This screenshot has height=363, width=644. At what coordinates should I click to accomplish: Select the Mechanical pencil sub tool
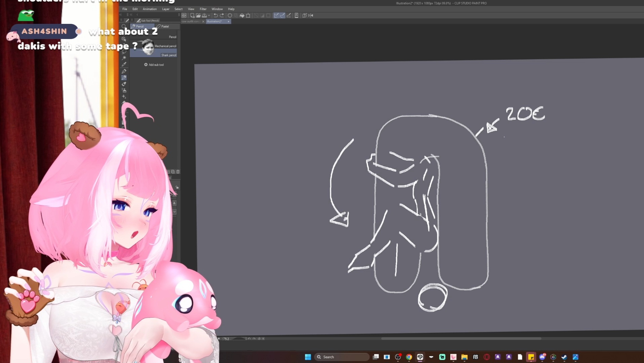pyautogui.click(x=165, y=46)
